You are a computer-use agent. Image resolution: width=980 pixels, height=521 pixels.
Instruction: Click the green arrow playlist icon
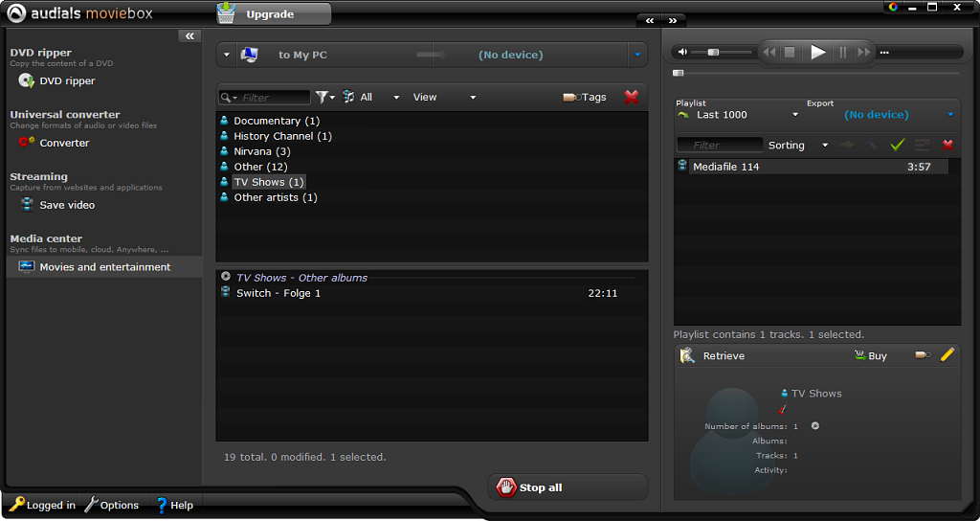683,115
